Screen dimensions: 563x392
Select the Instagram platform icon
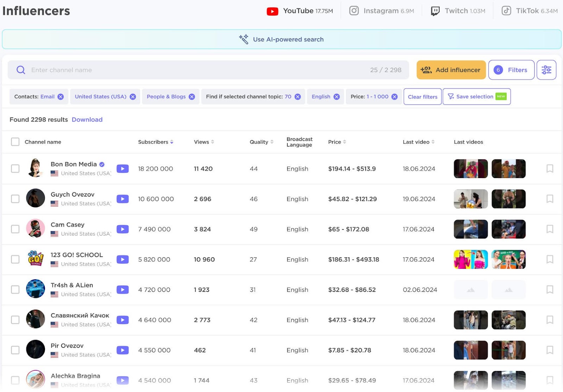click(353, 11)
